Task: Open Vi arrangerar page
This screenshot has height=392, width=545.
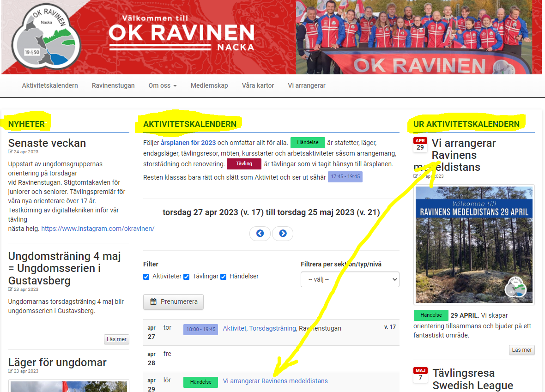Action: tap(307, 85)
